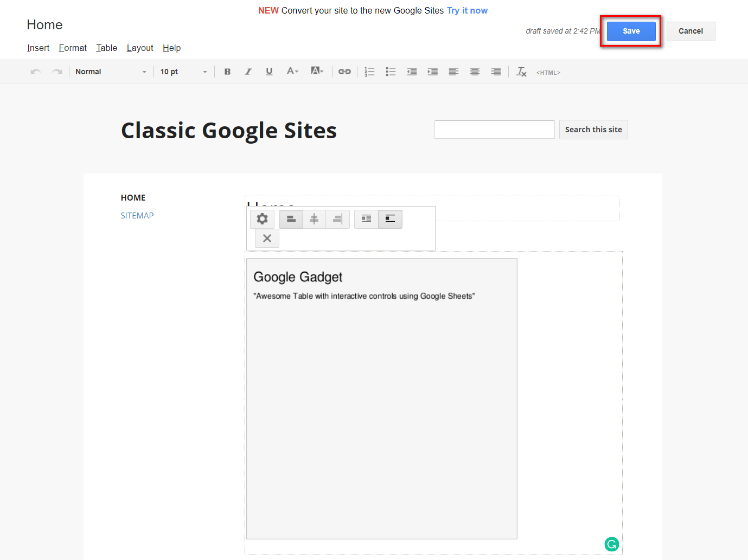Align the gadget to the right
Viewport: 748px width, 560px height.
point(337,219)
